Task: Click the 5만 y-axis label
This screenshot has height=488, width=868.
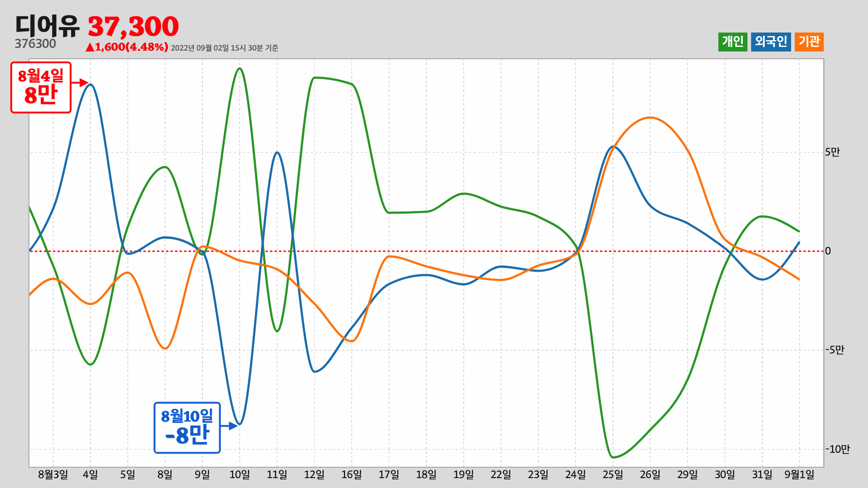Action: pos(832,152)
